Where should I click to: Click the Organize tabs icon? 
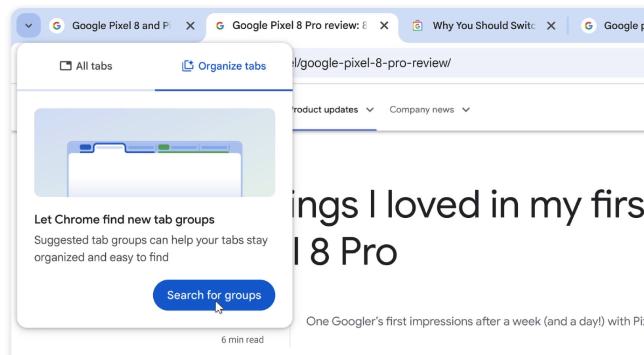[x=187, y=66]
